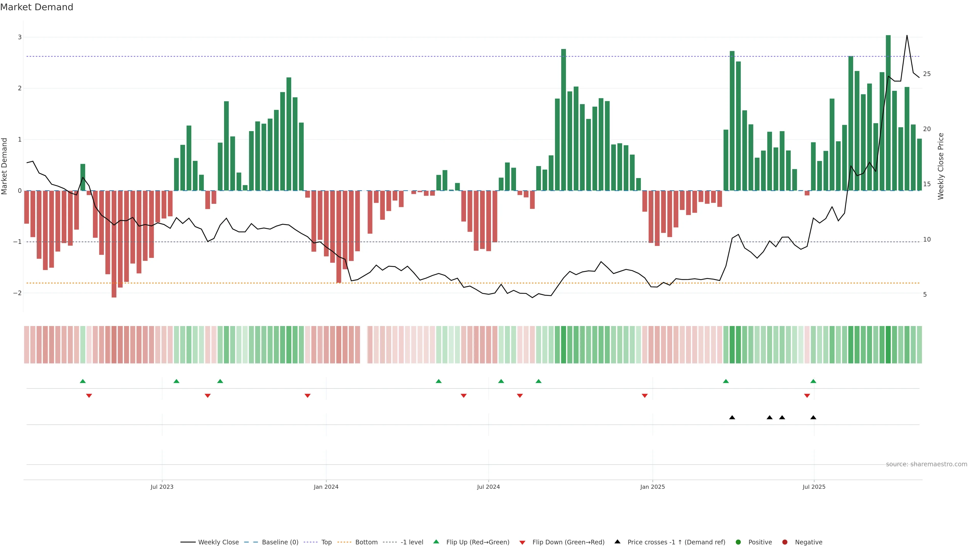
Task: Click the Jan 2024 x-axis label
Action: tap(326, 487)
